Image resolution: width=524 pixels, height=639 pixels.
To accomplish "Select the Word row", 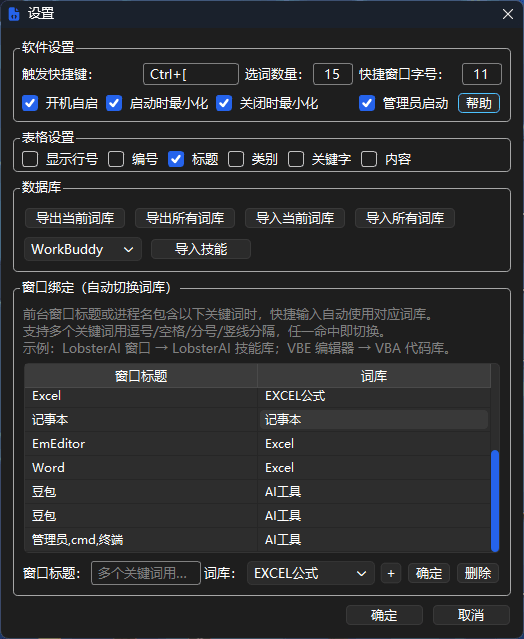I will point(141,468).
